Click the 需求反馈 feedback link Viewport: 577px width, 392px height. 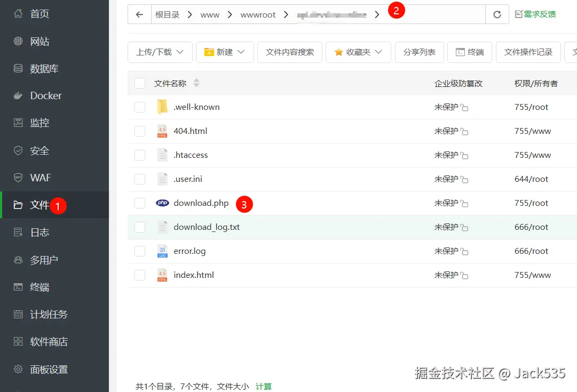point(535,14)
